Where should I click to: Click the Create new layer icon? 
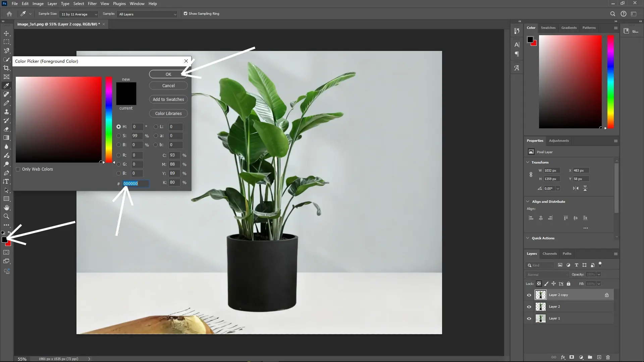pos(599,357)
